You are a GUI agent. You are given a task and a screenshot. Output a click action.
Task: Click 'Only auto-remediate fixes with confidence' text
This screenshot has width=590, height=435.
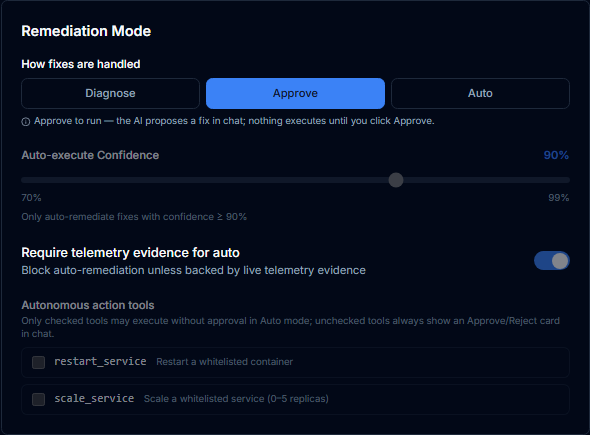(134, 217)
